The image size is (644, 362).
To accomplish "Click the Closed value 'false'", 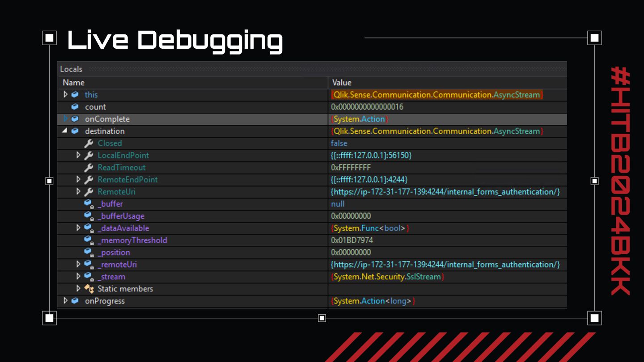I will pos(339,143).
